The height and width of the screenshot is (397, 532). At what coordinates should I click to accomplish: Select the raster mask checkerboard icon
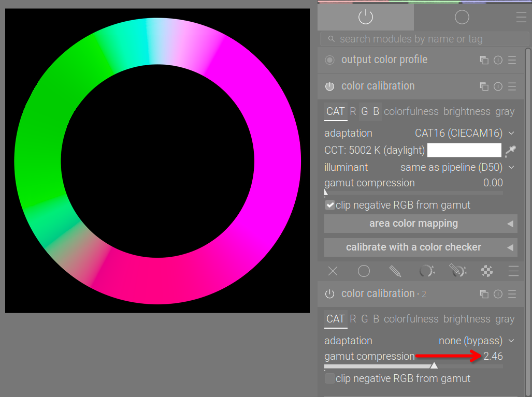pos(487,271)
